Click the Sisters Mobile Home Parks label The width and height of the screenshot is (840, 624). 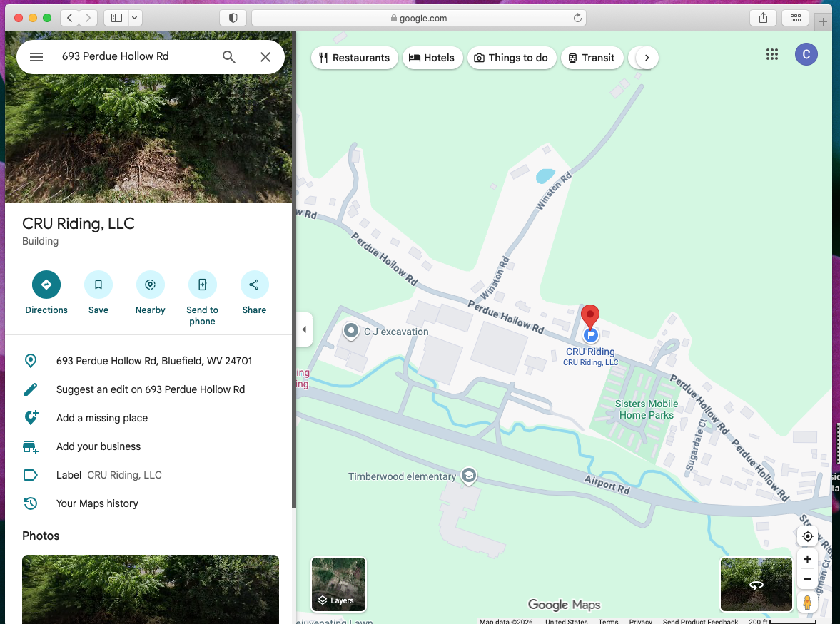[646, 409]
